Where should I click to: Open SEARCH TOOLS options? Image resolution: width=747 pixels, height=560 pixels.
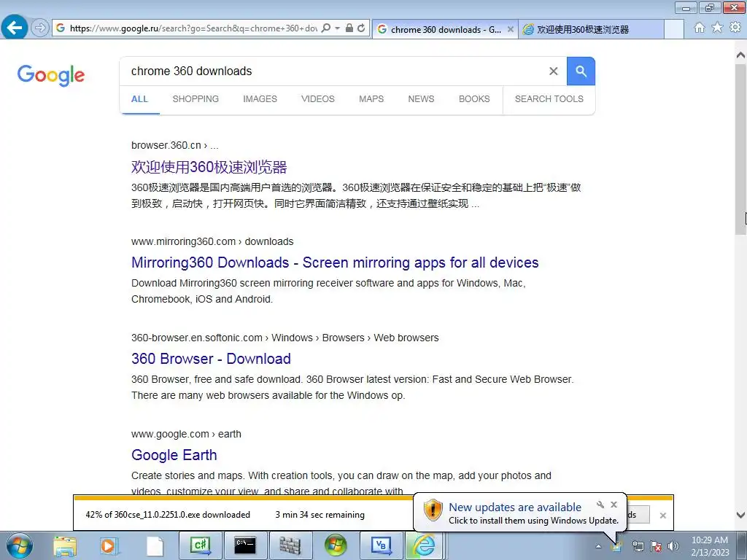[x=549, y=99]
